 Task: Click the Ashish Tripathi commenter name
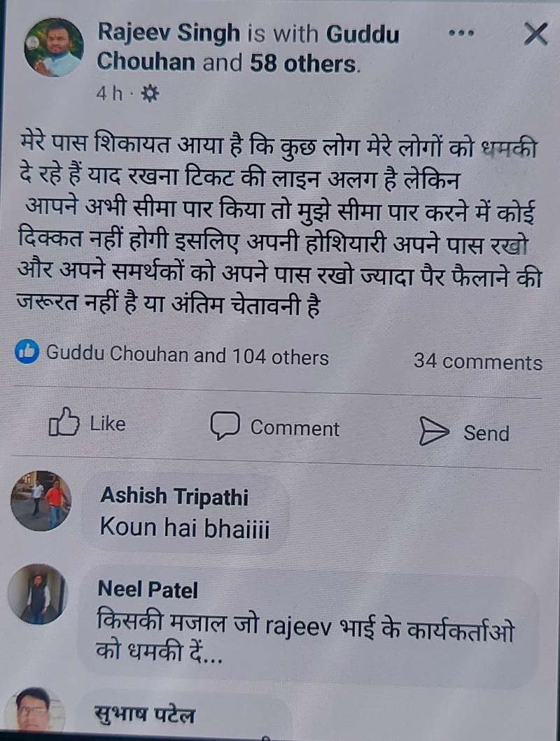[174, 496]
